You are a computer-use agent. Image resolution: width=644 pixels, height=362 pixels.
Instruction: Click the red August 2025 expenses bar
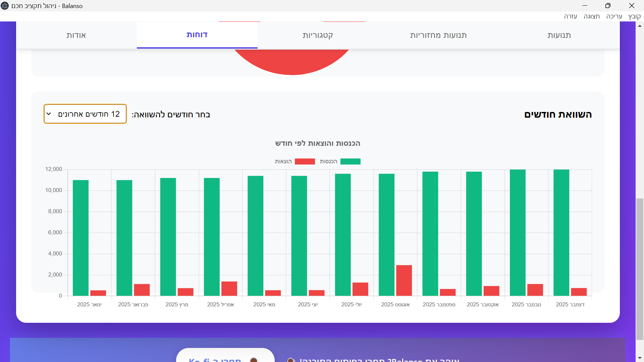pos(404,280)
